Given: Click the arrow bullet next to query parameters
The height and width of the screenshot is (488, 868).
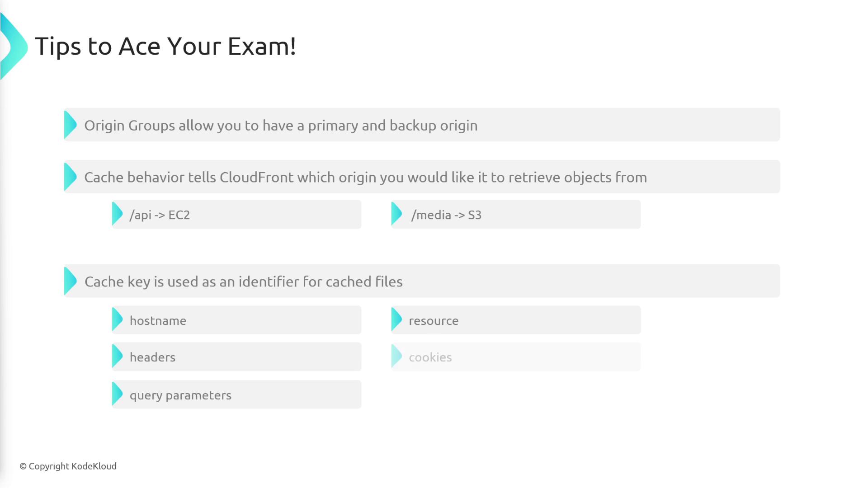Looking at the screenshot, I should pyautogui.click(x=117, y=394).
